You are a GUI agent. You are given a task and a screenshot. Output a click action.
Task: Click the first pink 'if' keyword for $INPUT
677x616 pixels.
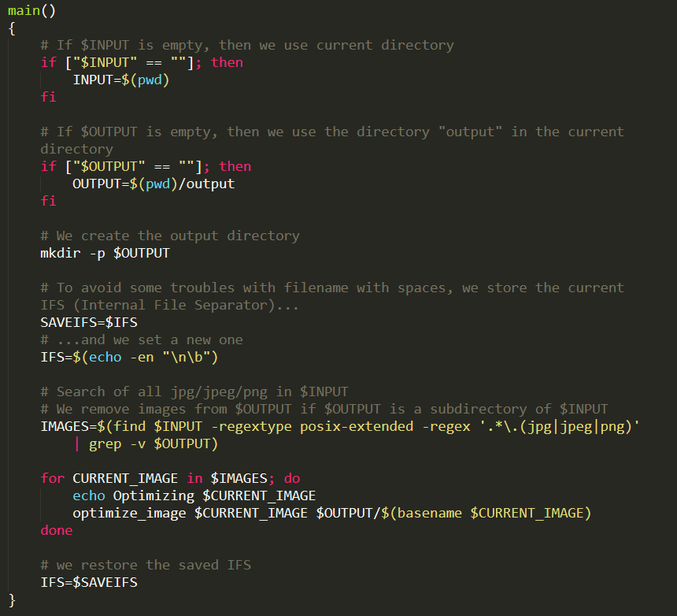click(x=48, y=63)
